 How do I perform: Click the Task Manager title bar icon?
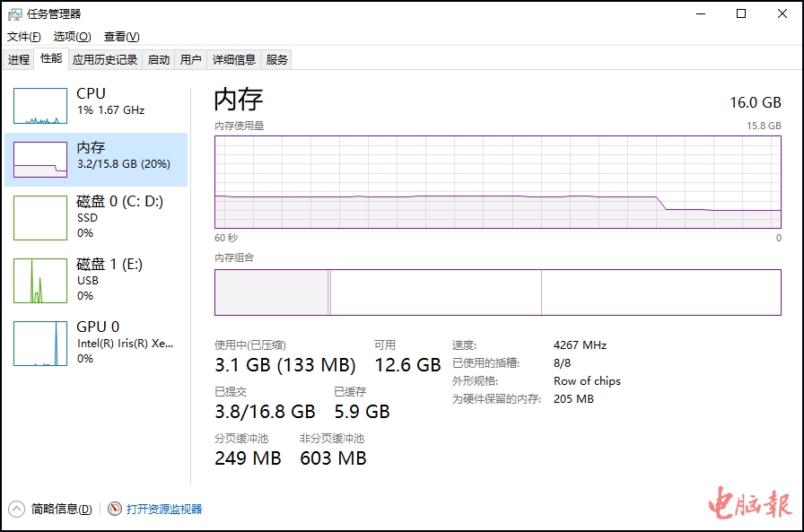pos(15,14)
